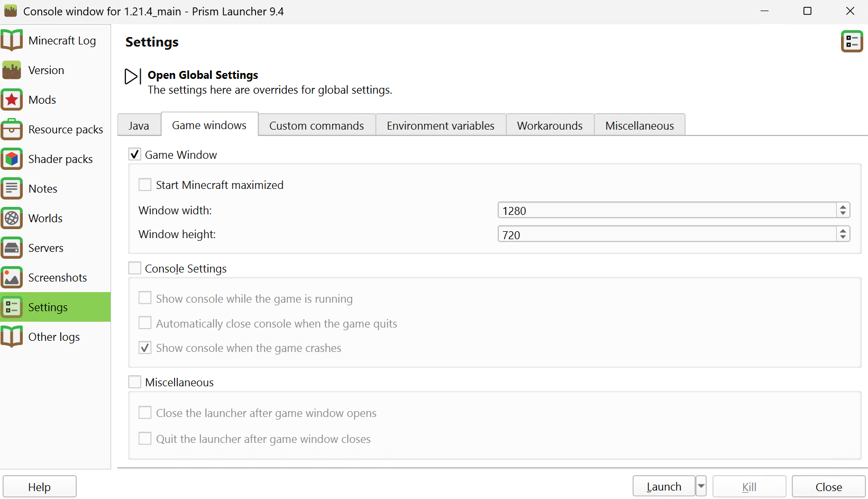Click the Launch button
Viewport: 868px width, 499px height.
[x=664, y=487]
